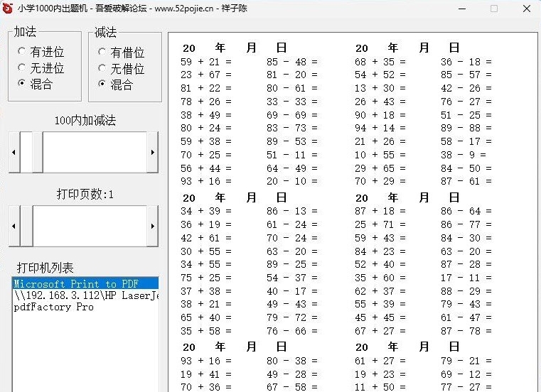Click problem 19 + 41 = in preview
This screenshot has height=392, width=541.
click(206, 374)
